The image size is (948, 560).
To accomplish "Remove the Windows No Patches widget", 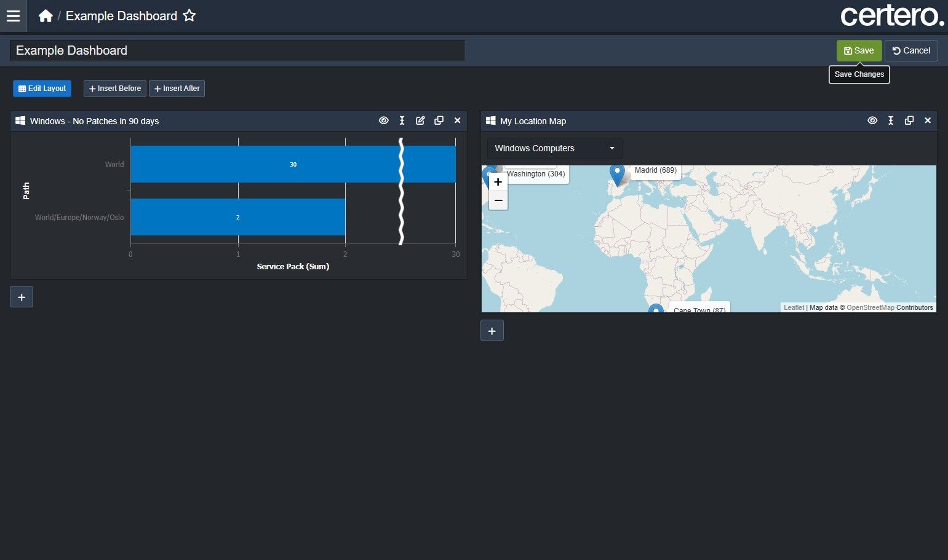I will (x=457, y=120).
